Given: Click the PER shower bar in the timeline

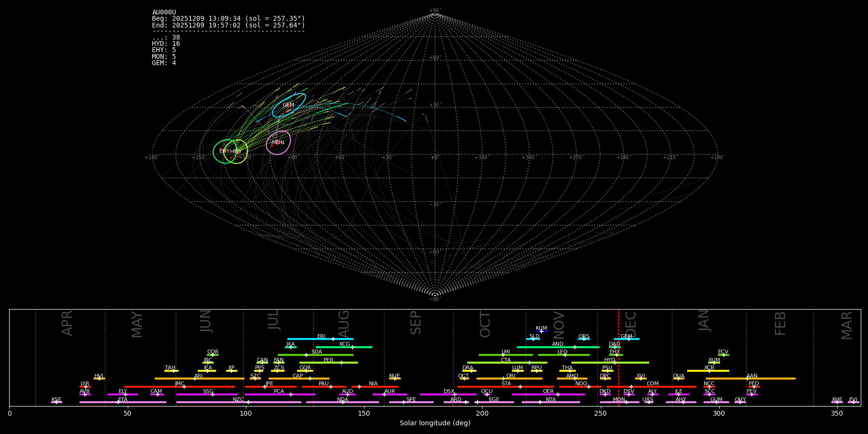Looking at the screenshot, I should pos(328,363).
